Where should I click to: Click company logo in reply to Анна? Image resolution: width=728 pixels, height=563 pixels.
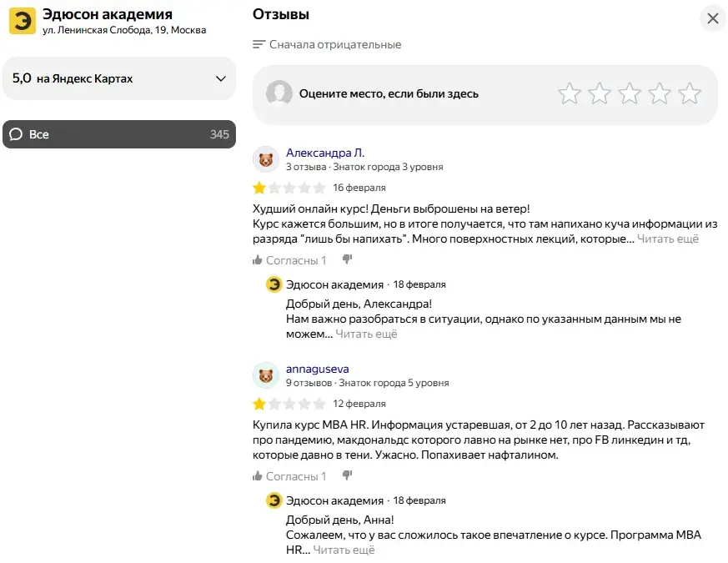tap(274, 500)
